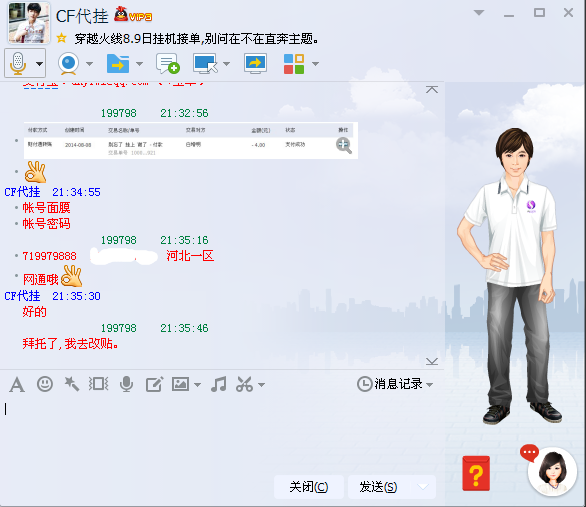
Task: Open remote desktop control icon
Action: [x=205, y=63]
